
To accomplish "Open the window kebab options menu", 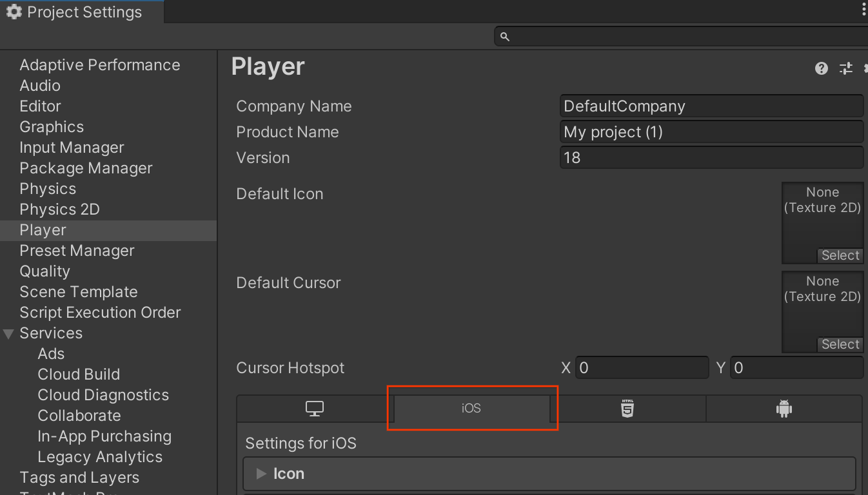I will tap(863, 9).
